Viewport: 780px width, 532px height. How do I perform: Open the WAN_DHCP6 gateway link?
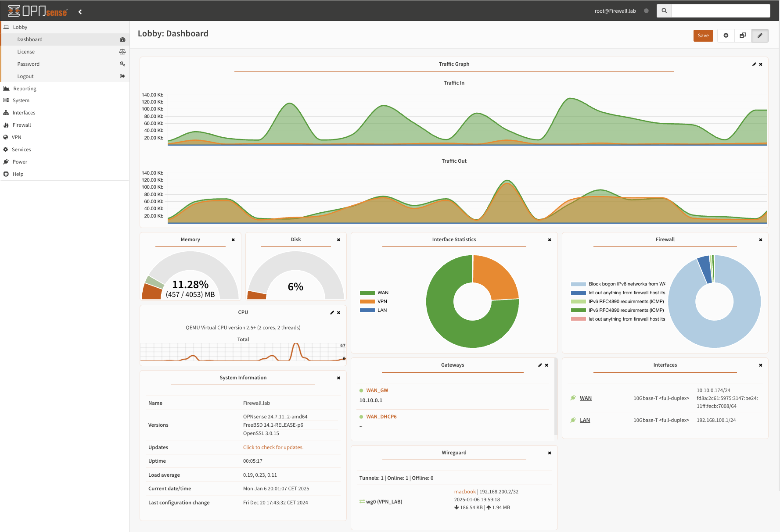click(x=381, y=417)
